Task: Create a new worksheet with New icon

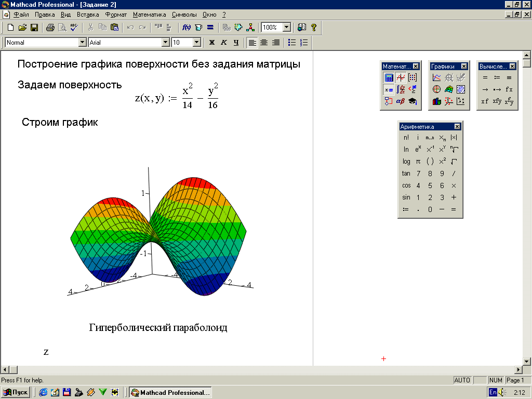Action: coord(10,28)
